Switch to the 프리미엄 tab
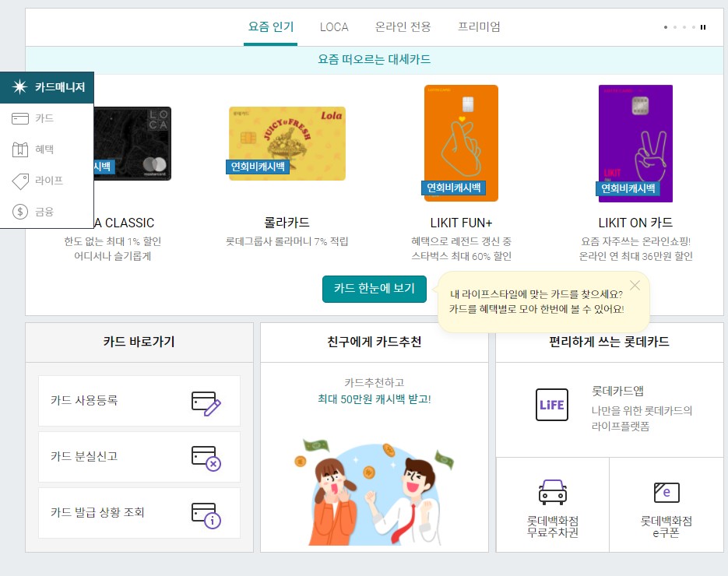728x576 pixels. [x=479, y=27]
